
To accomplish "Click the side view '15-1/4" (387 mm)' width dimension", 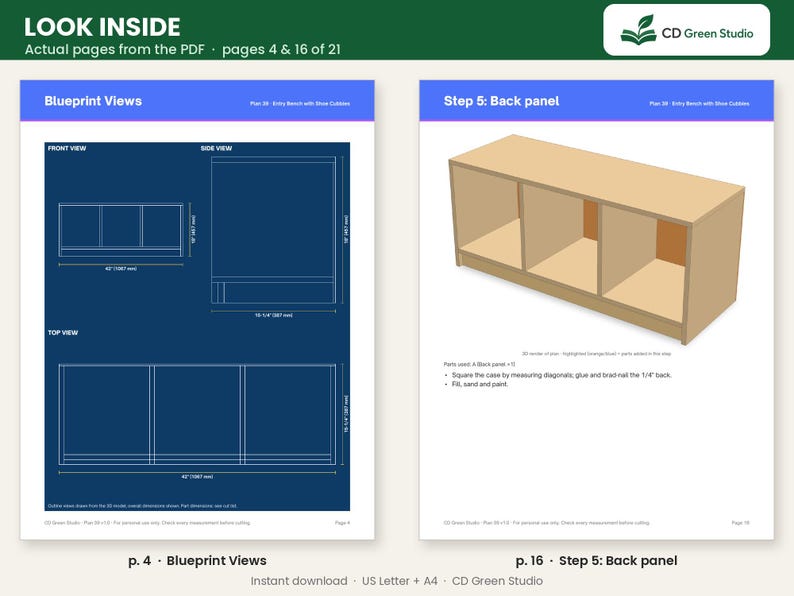I will 273,315.
